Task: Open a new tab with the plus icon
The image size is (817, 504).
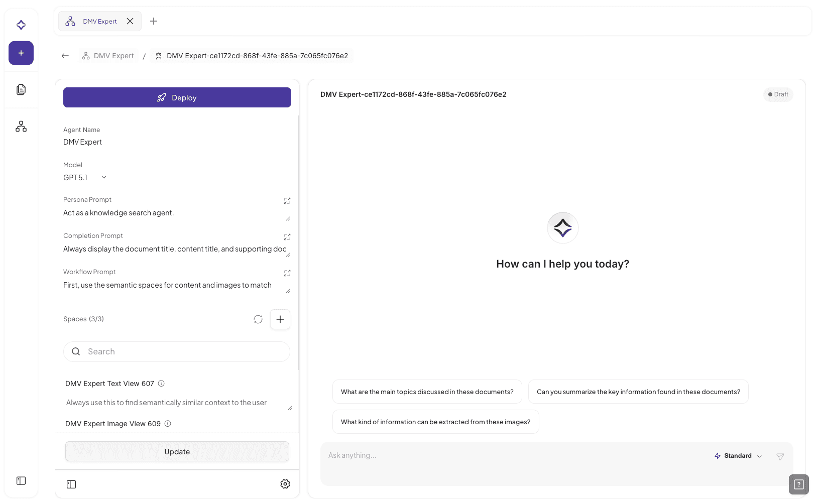Action: click(154, 21)
